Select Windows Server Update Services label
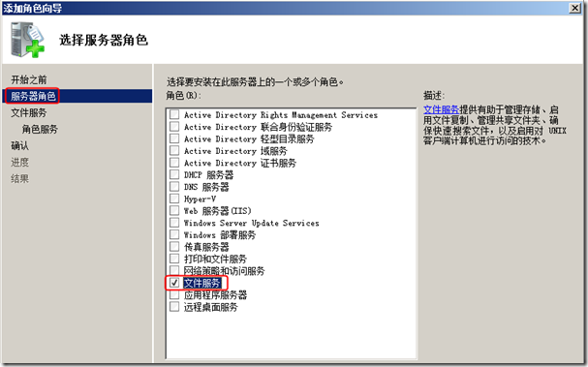The height and width of the screenshot is (367, 588). 251,223
